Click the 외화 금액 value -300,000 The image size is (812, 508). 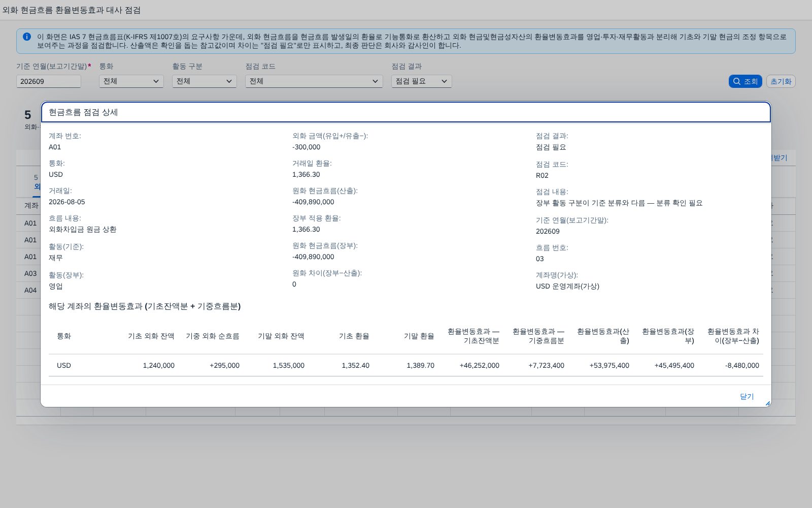(x=306, y=147)
